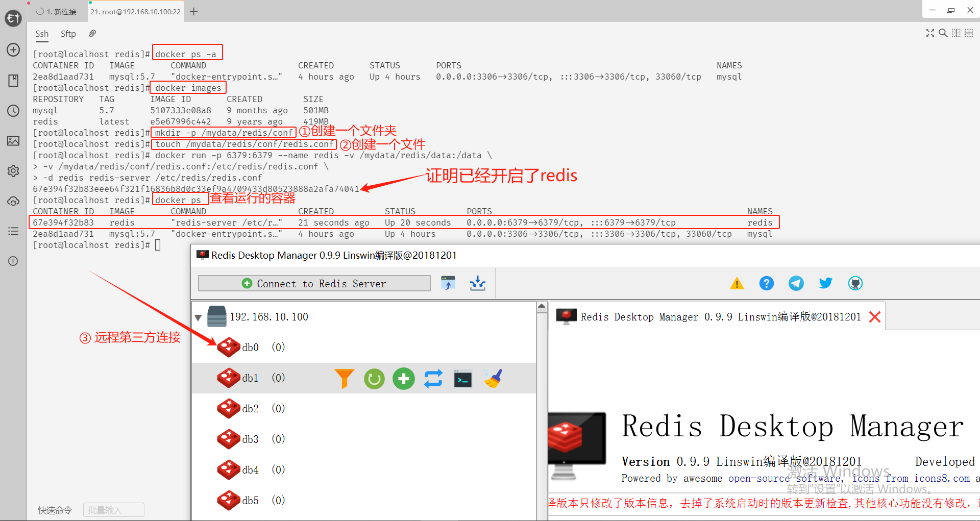Click the orange filter funnel on db1
The height and width of the screenshot is (521, 980).
(x=345, y=379)
